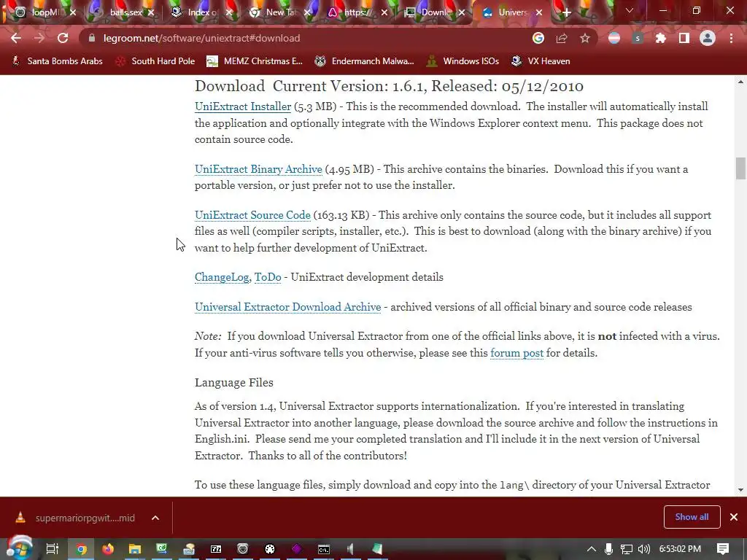Open the purple diamond taskbar icon
Screen dimensions: 747x560
point(296,550)
